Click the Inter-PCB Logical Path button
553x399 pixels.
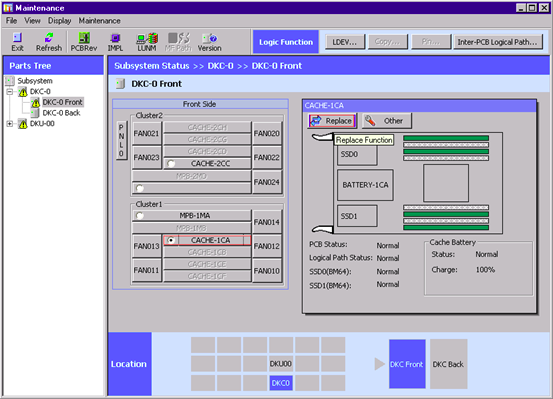498,42
